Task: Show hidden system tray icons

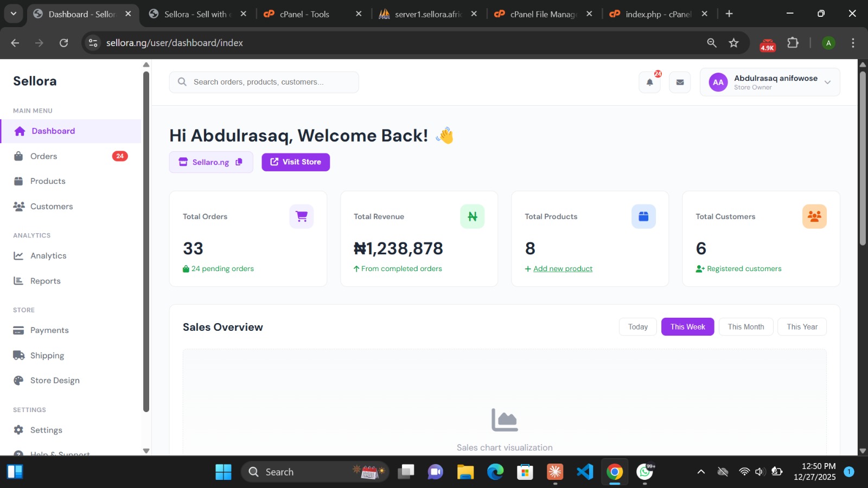Action: (701, 472)
